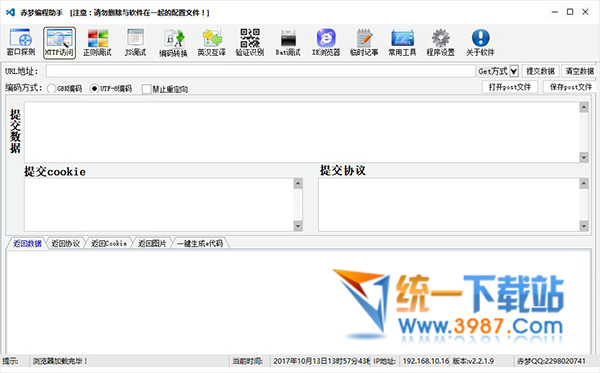This screenshot has width=600, height=373.
Task: Open 程序设置 gear settings
Action: click(440, 42)
